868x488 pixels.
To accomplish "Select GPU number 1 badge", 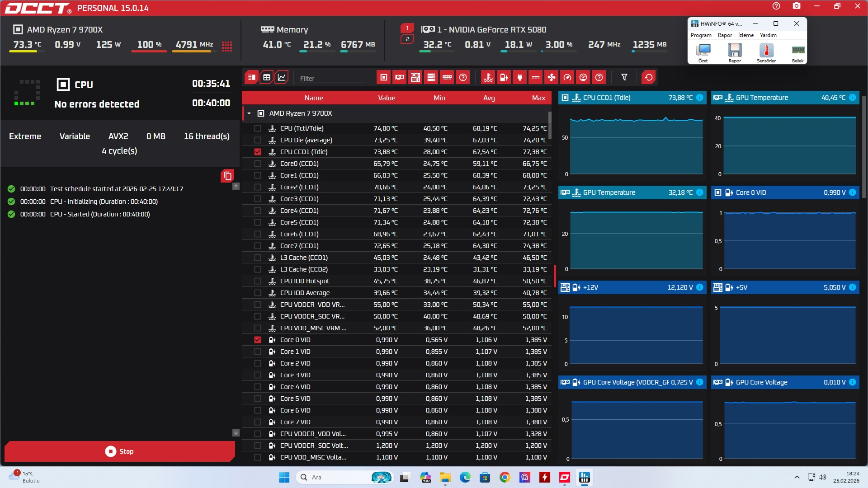I will coord(407,28).
